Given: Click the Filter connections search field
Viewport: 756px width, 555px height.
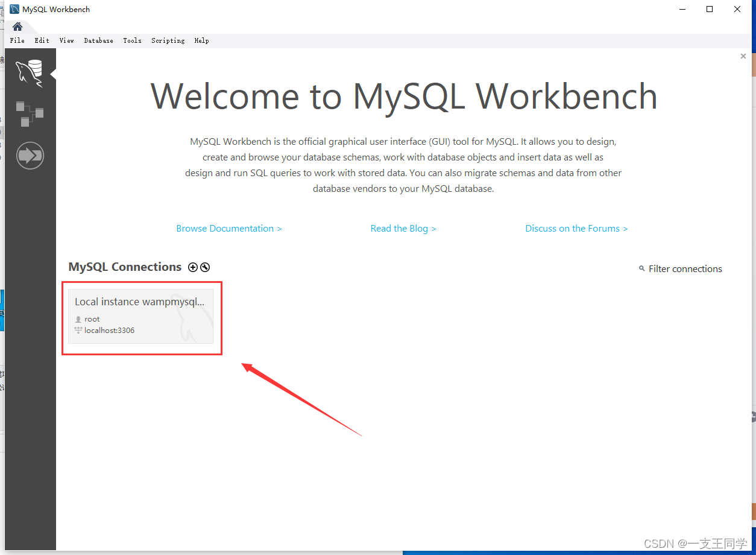Looking at the screenshot, I should pos(685,269).
